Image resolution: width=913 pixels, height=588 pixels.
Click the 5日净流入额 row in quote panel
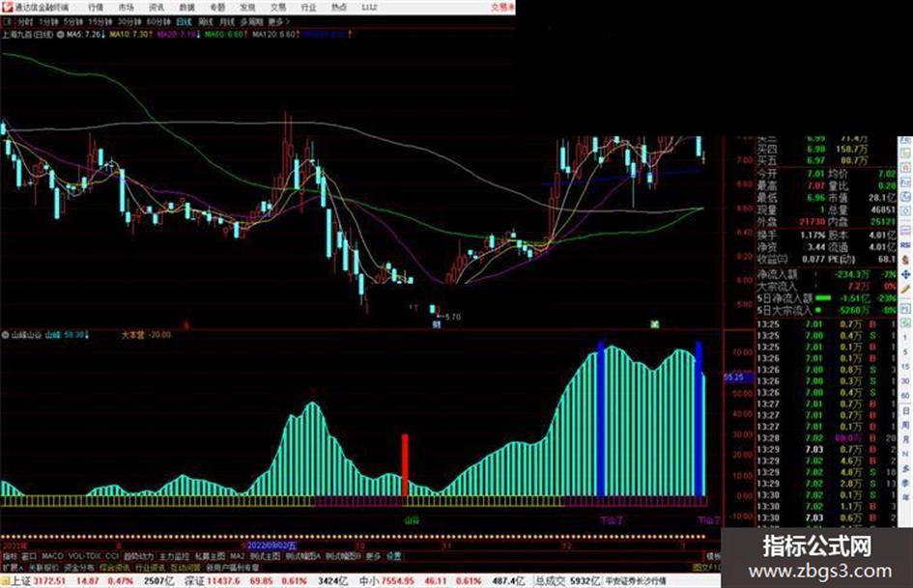point(827,297)
